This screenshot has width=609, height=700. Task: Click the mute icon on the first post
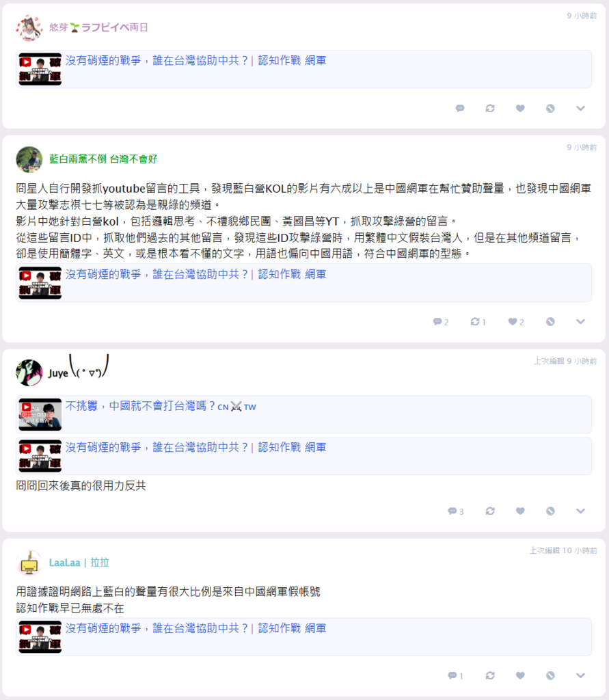tap(550, 108)
